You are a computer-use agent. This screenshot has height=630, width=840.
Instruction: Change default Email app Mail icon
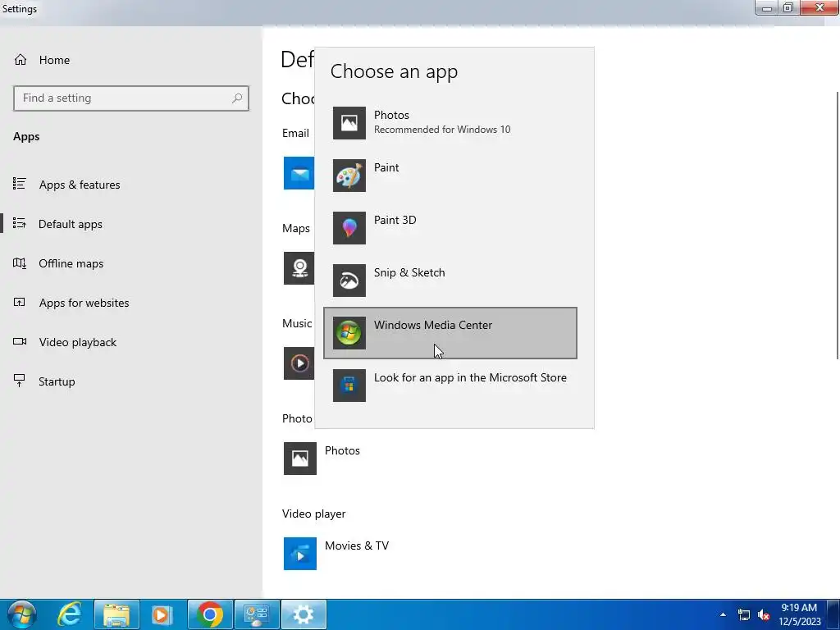tap(299, 173)
